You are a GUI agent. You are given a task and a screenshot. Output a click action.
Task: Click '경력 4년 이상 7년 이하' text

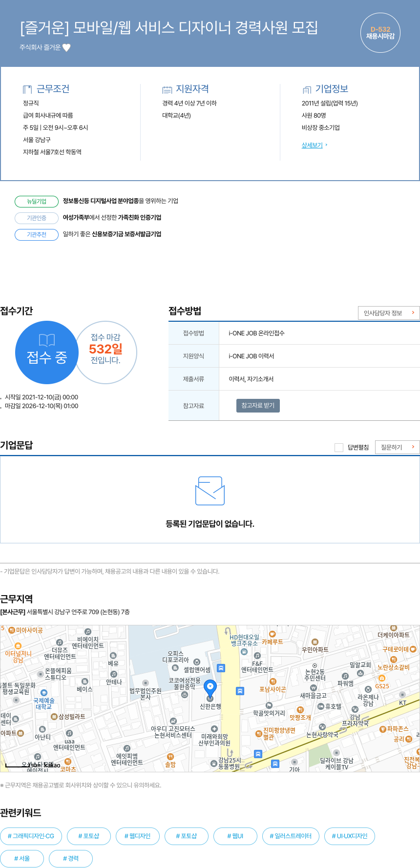pyautogui.click(x=189, y=103)
